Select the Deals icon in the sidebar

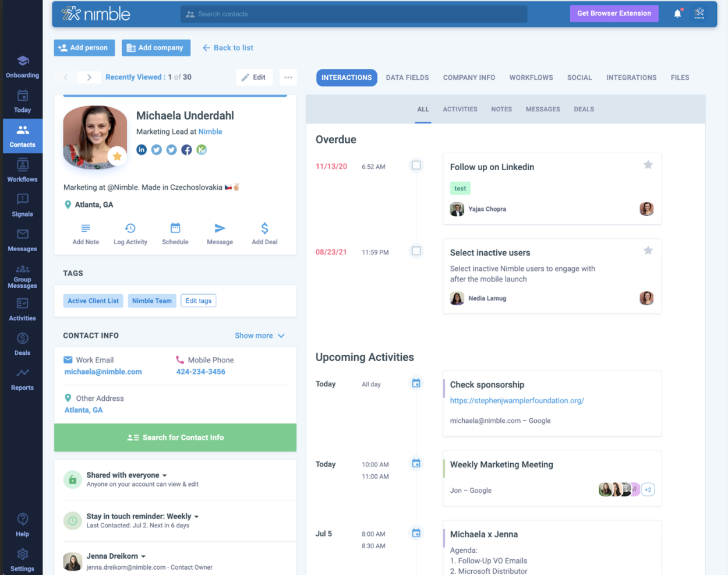pos(22,345)
